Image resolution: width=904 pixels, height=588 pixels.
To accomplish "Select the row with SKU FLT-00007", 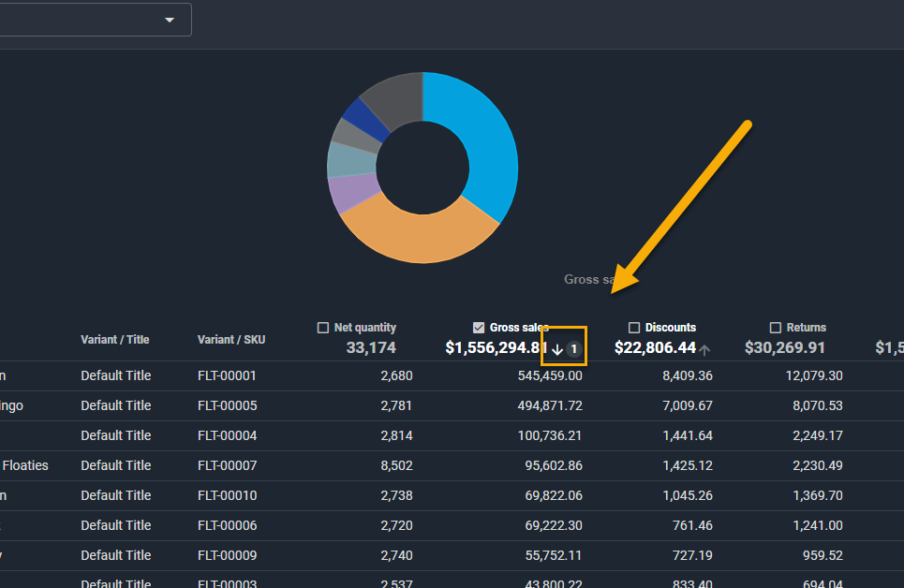I will [226, 465].
